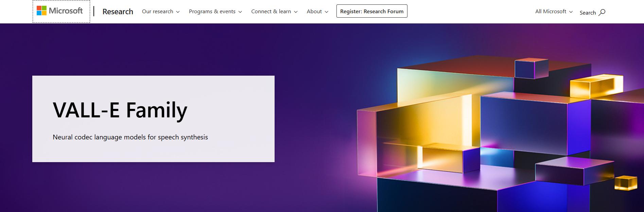Expand the About menu
The height and width of the screenshot is (212, 644).
click(x=317, y=12)
